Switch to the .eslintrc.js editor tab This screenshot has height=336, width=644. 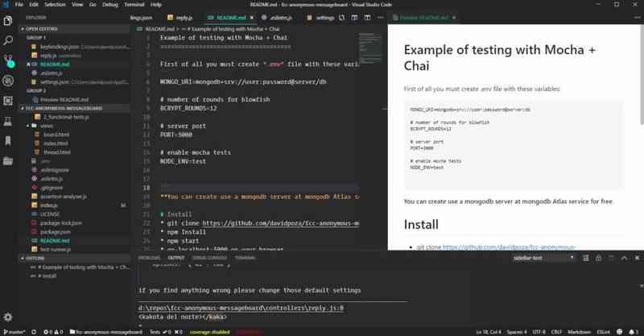[x=277, y=18]
